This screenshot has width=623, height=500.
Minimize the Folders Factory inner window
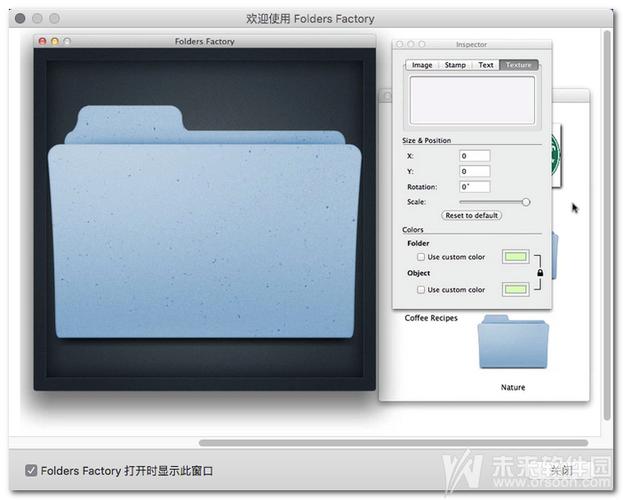(55, 41)
